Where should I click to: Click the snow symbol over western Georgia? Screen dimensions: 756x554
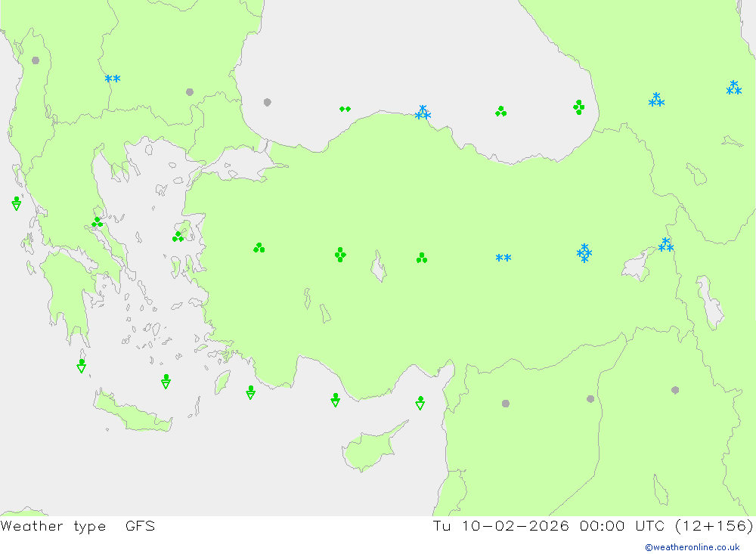(x=656, y=100)
